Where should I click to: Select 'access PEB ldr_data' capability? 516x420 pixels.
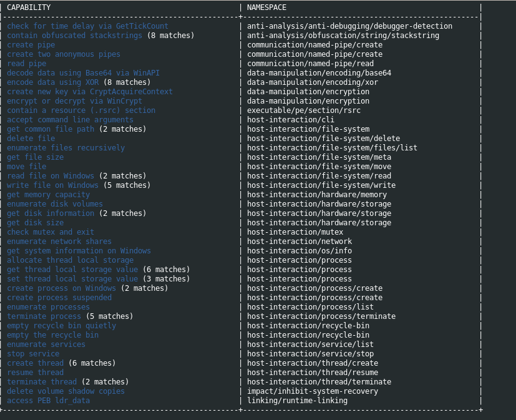[49, 400]
